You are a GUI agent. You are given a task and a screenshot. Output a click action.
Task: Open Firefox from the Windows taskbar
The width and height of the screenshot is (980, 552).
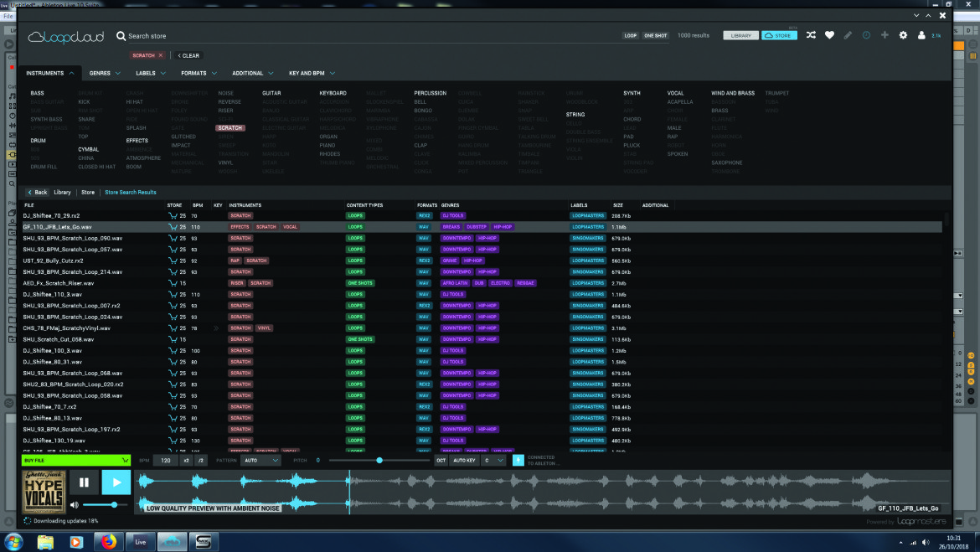point(109,542)
